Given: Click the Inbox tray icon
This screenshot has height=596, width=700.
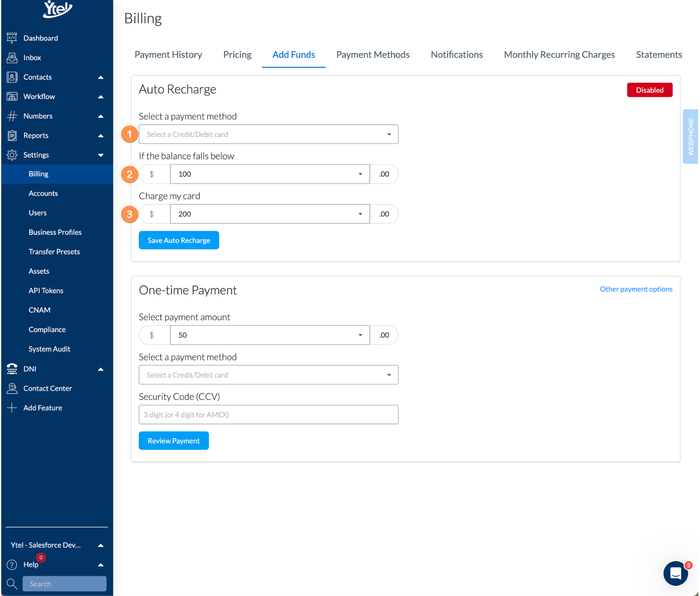Looking at the screenshot, I should tap(12, 57).
